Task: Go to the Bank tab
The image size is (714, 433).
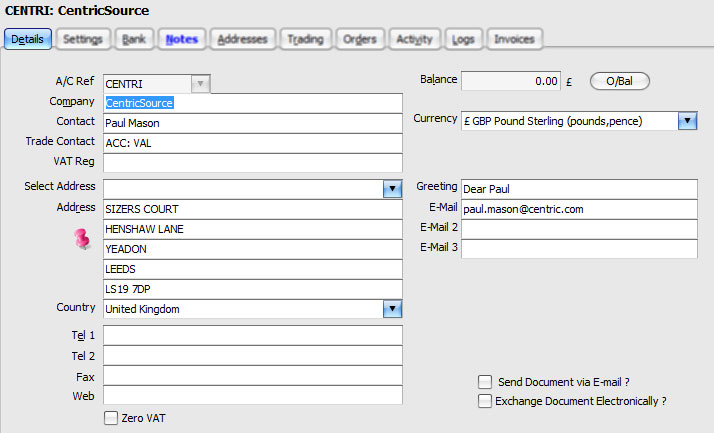Action: coord(134,39)
